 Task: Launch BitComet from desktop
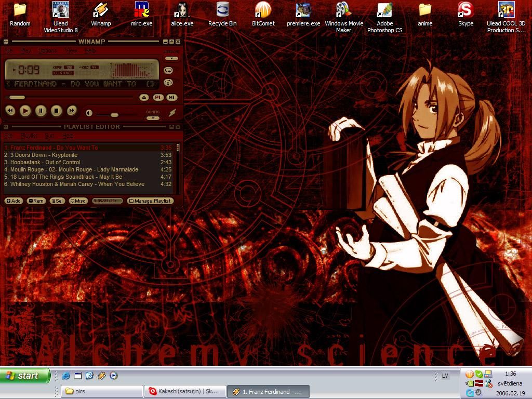pos(263,15)
